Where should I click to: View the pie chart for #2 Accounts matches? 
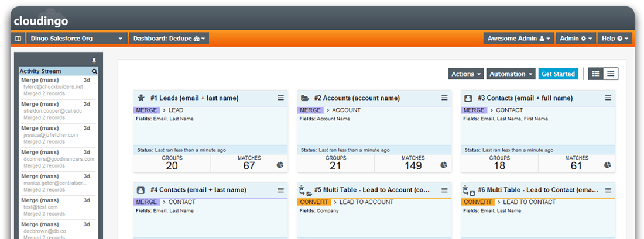[x=444, y=165]
